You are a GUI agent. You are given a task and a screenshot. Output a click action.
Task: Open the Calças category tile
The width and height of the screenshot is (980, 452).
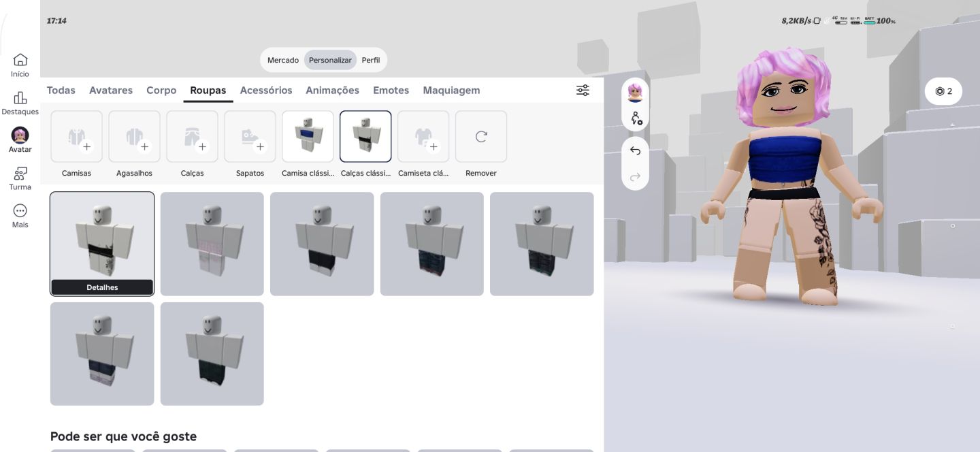click(x=192, y=137)
